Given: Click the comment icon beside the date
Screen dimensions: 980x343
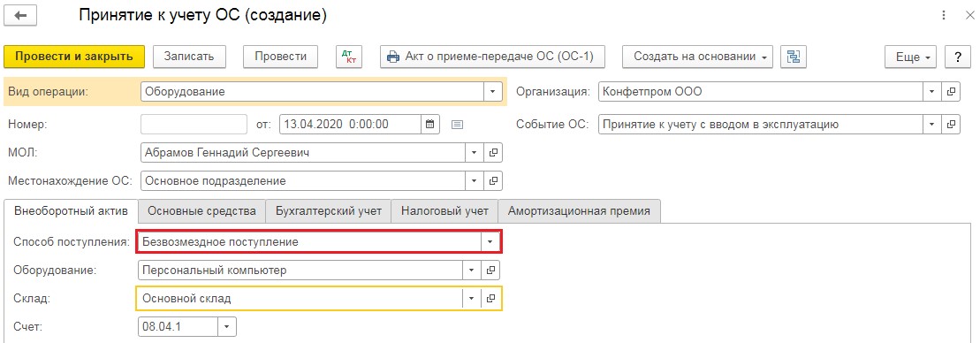Looking at the screenshot, I should point(457,125).
